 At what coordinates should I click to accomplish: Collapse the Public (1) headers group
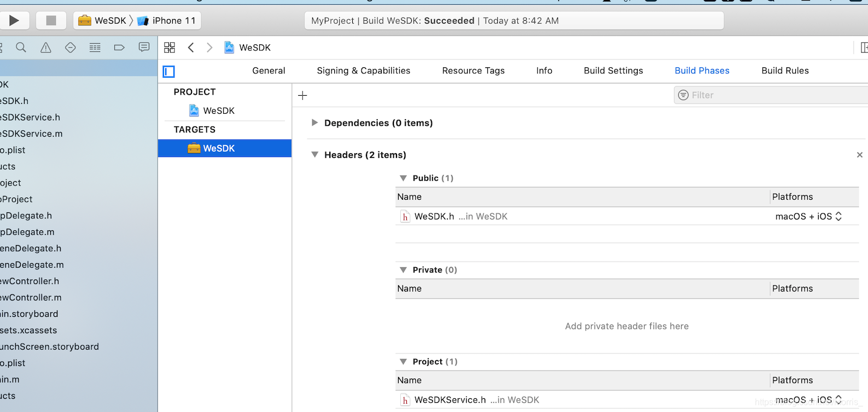(x=403, y=178)
